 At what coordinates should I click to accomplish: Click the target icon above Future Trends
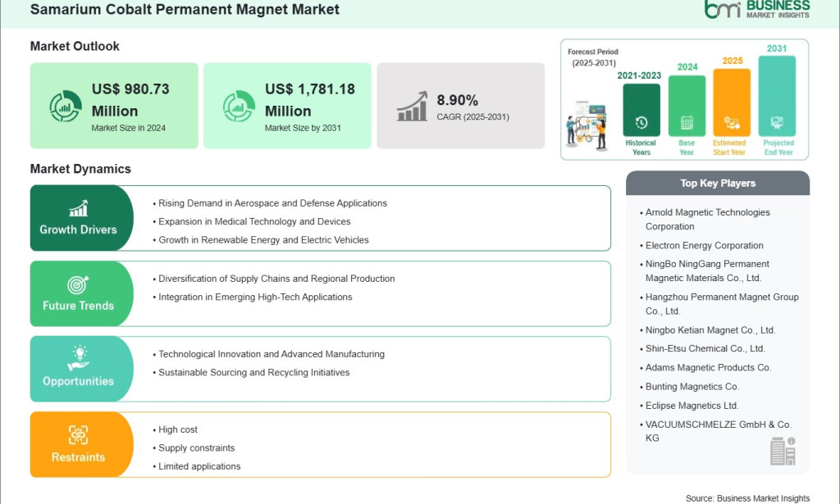point(78,284)
